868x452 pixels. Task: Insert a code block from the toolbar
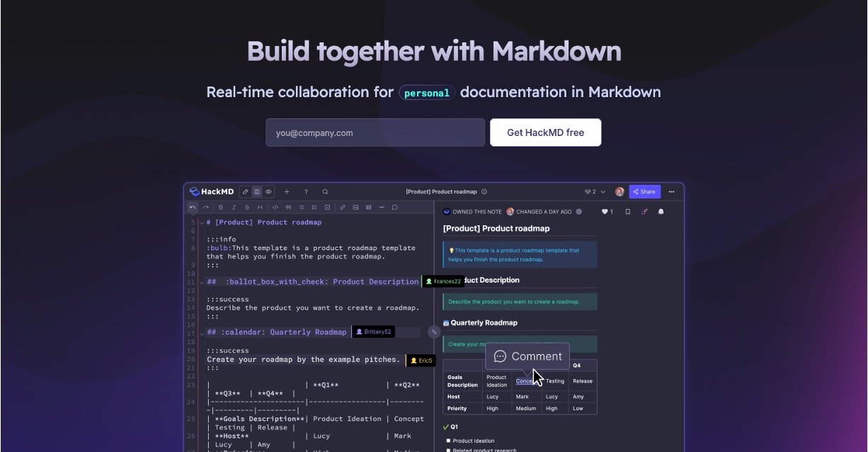pos(275,207)
